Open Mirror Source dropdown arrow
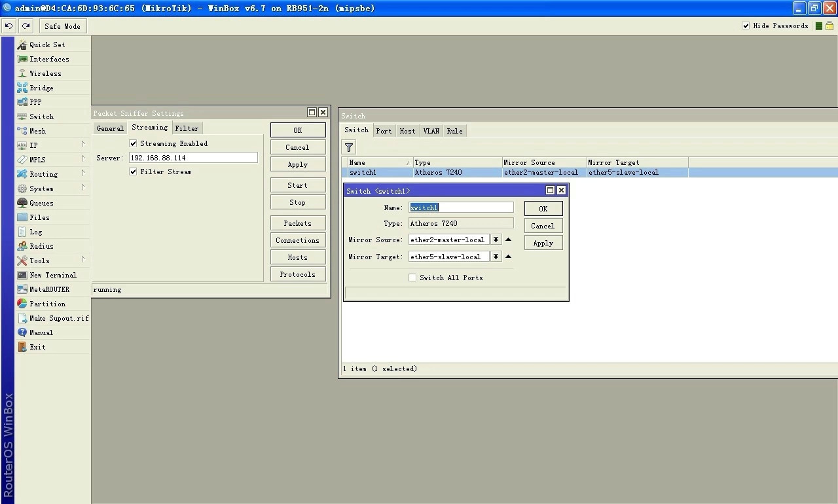838x504 pixels. [496, 240]
